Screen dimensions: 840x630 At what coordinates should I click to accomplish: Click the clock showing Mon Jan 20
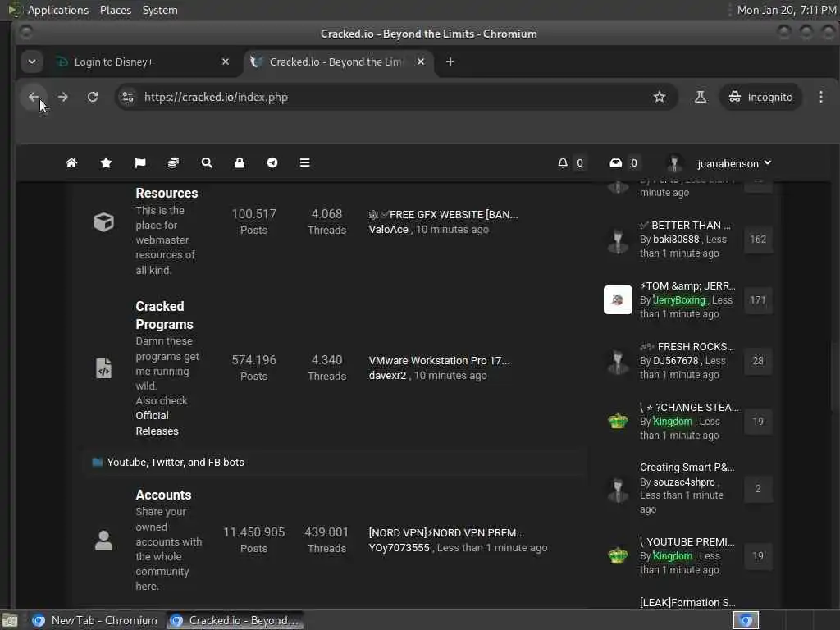coord(786,10)
